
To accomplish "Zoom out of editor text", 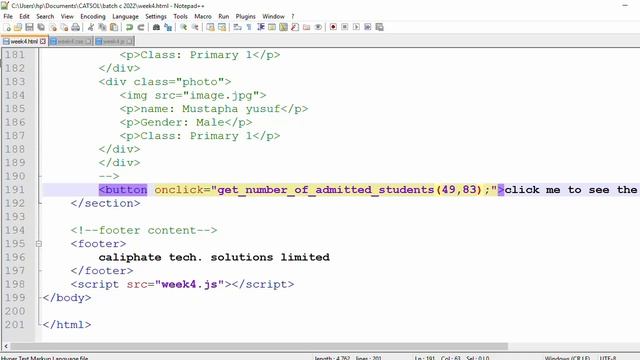I will 195,27.
